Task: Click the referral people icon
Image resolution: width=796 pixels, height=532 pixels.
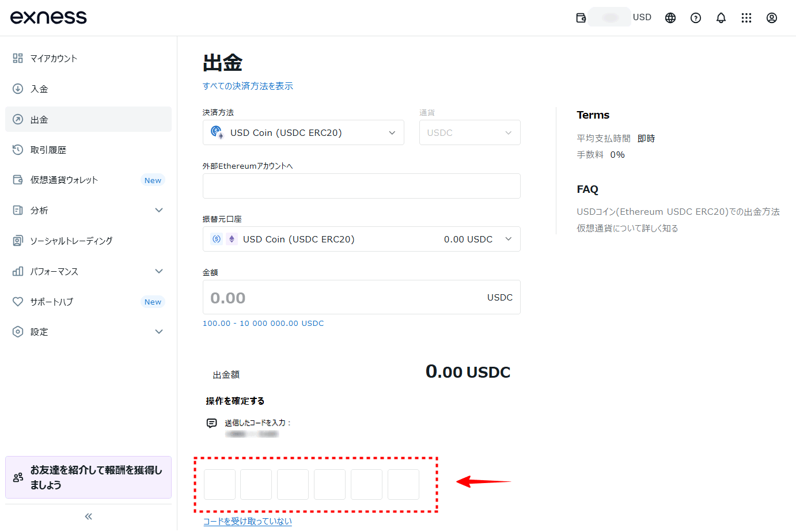Action: [18, 477]
